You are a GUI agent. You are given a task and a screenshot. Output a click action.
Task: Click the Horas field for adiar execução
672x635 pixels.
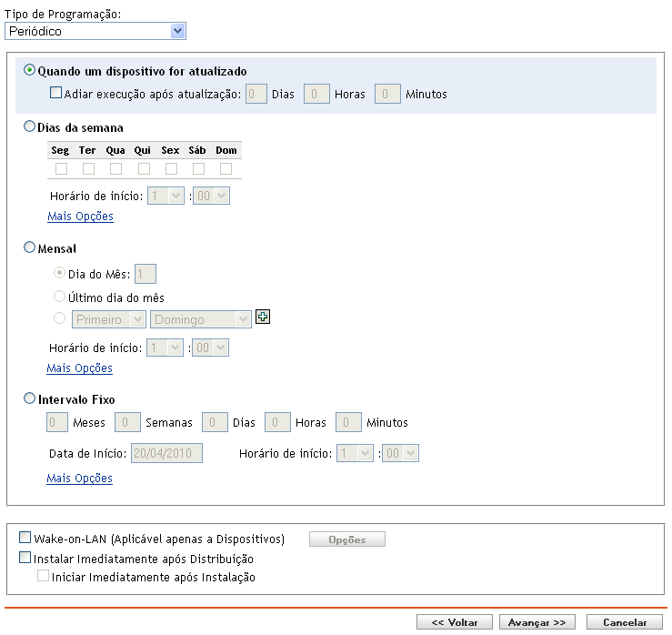coord(316,94)
